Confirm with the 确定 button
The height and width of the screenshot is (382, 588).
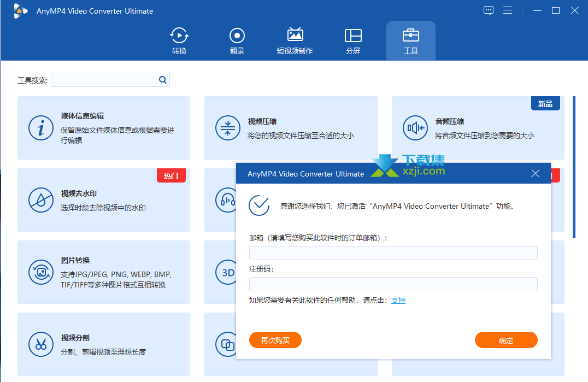506,340
